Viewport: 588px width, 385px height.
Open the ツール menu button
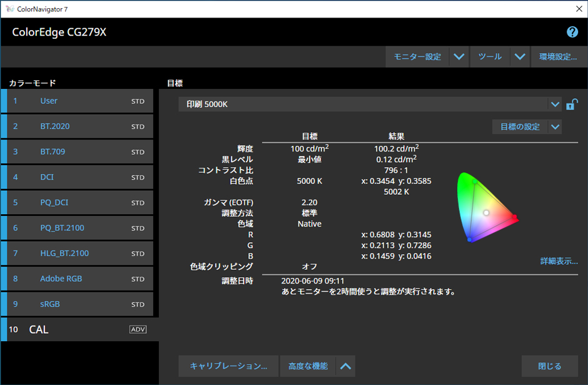(490, 57)
